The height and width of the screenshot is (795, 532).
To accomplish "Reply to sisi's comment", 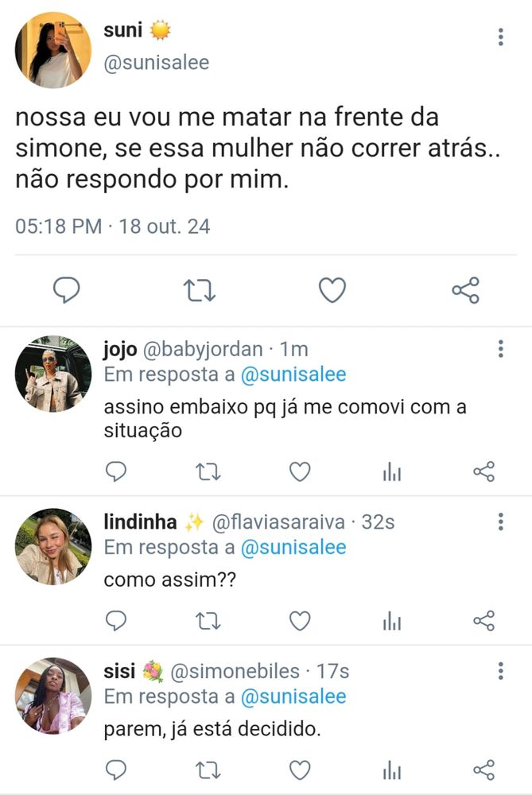I will (x=116, y=769).
